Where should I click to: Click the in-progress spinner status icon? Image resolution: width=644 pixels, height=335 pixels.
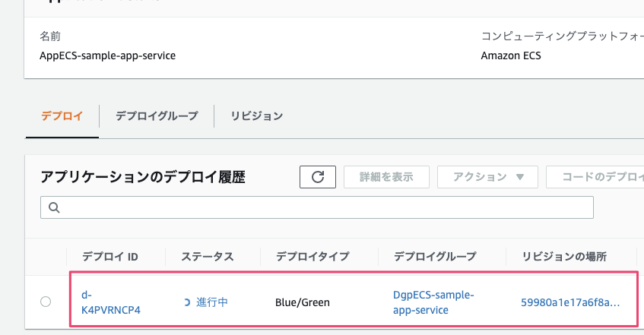[x=188, y=302]
